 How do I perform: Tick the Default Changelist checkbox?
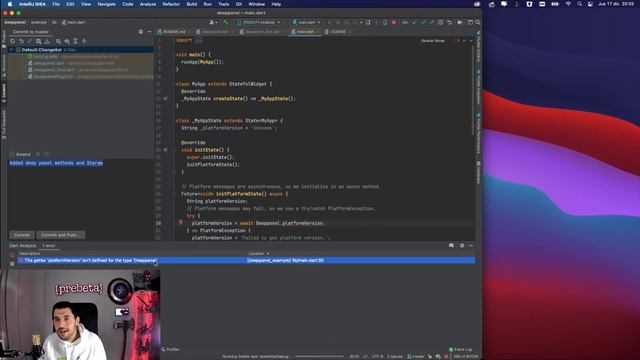tap(18, 50)
